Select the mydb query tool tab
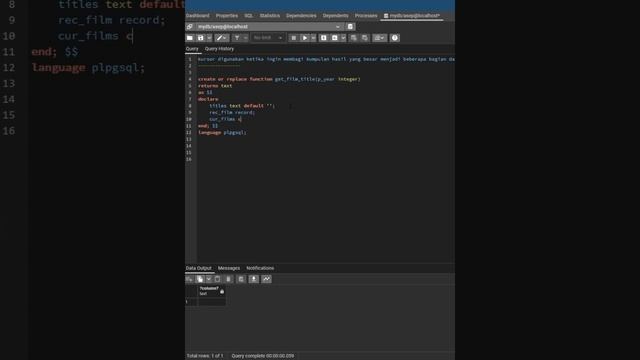The height and width of the screenshot is (360, 640). point(412,16)
